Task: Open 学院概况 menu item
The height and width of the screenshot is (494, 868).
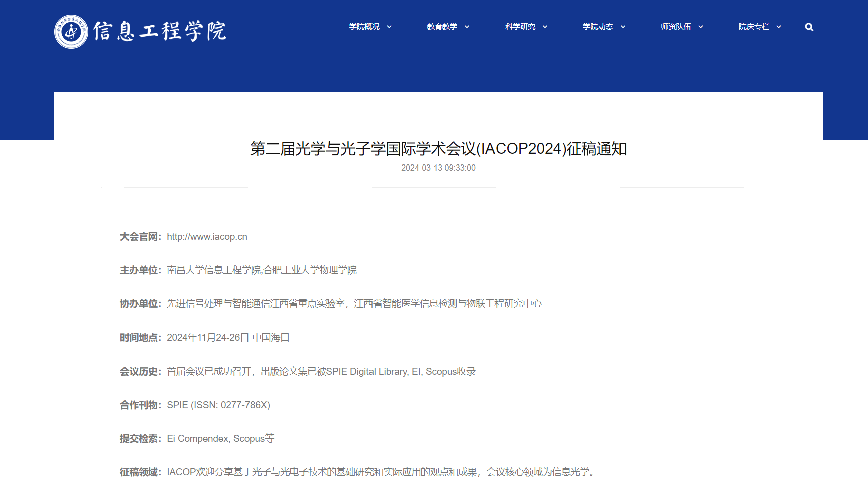Action: point(364,27)
